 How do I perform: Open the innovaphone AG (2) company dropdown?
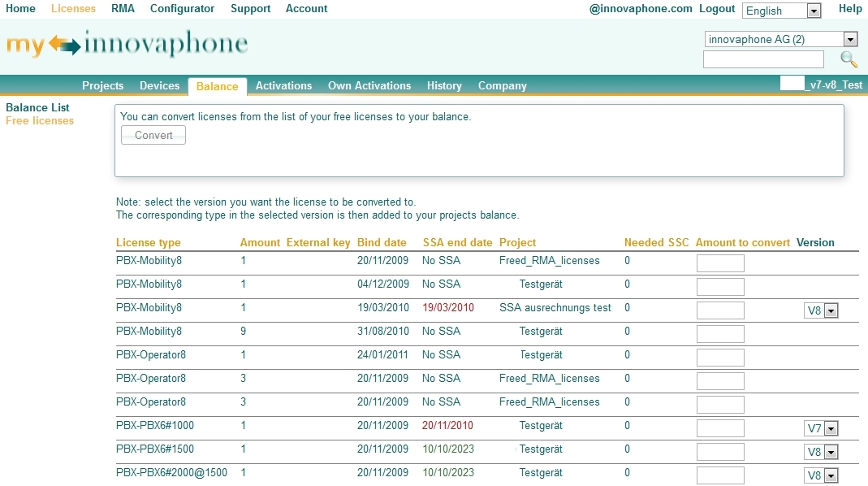781,39
